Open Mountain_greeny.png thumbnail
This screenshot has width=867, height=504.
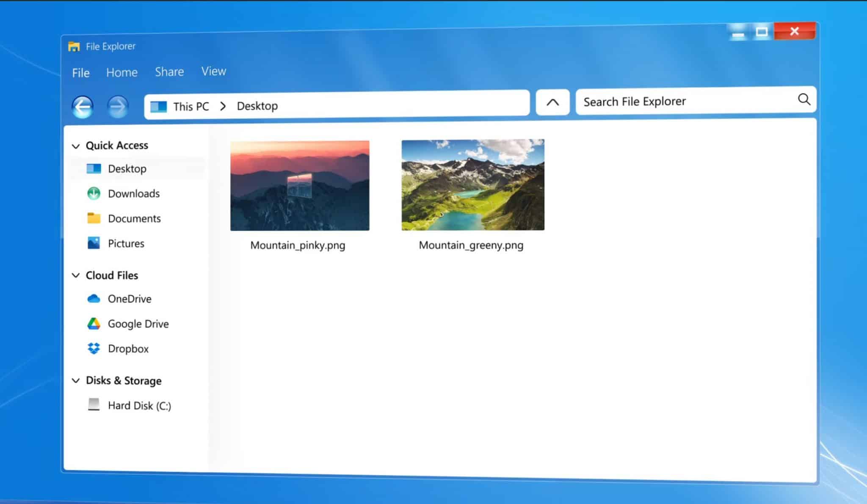pyautogui.click(x=473, y=185)
